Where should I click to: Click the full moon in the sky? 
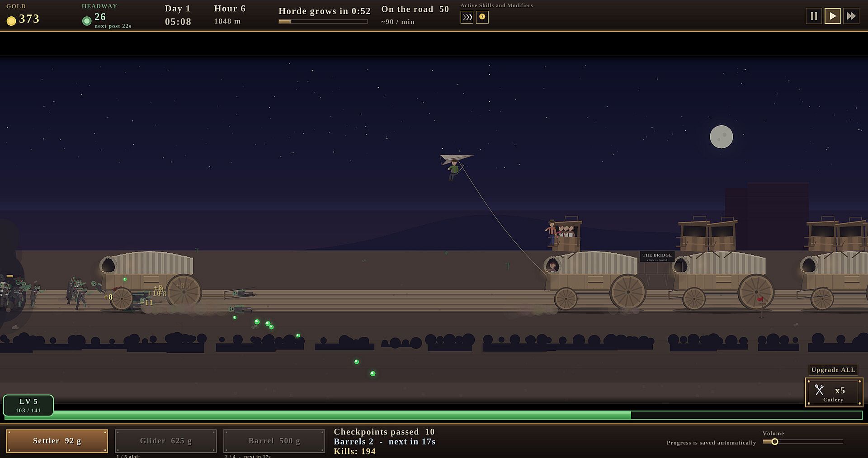[721, 137]
